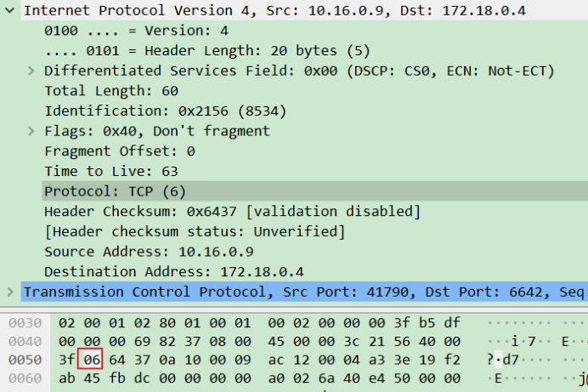Click the Time to Live: 63 field

point(111,171)
